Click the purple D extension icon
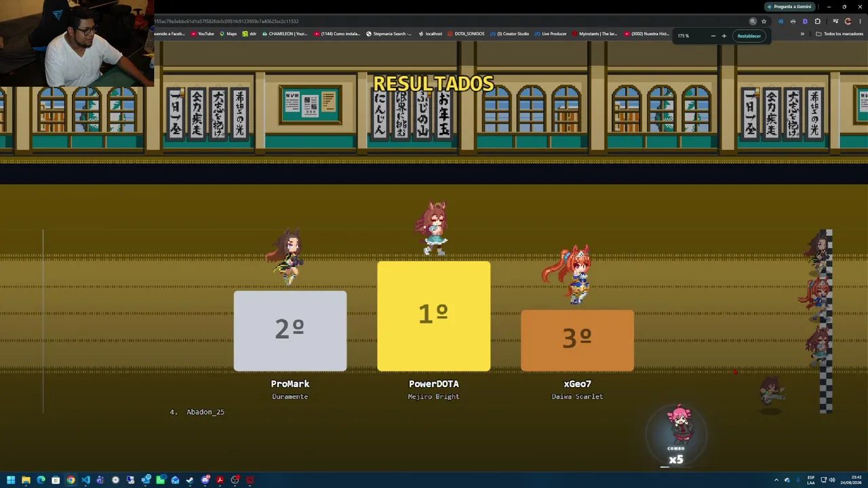The width and height of the screenshot is (868, 488). [x=805, y=21]
